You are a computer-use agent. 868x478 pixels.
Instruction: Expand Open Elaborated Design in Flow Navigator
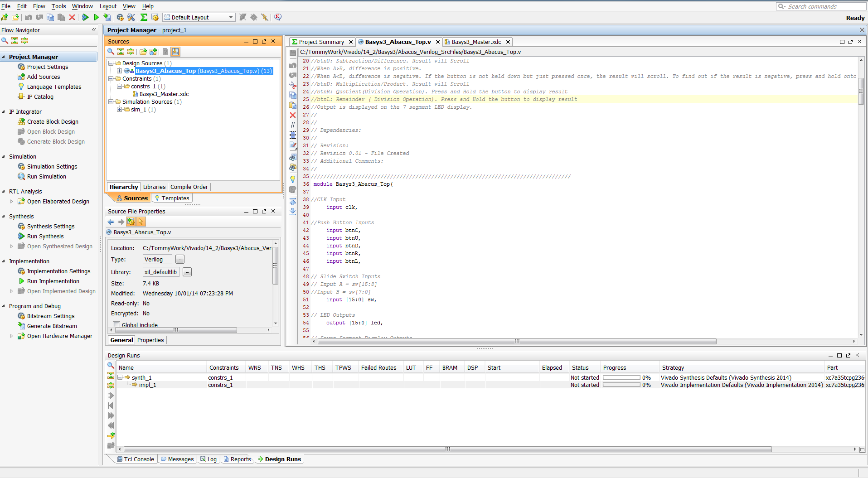tap(11, 202)
